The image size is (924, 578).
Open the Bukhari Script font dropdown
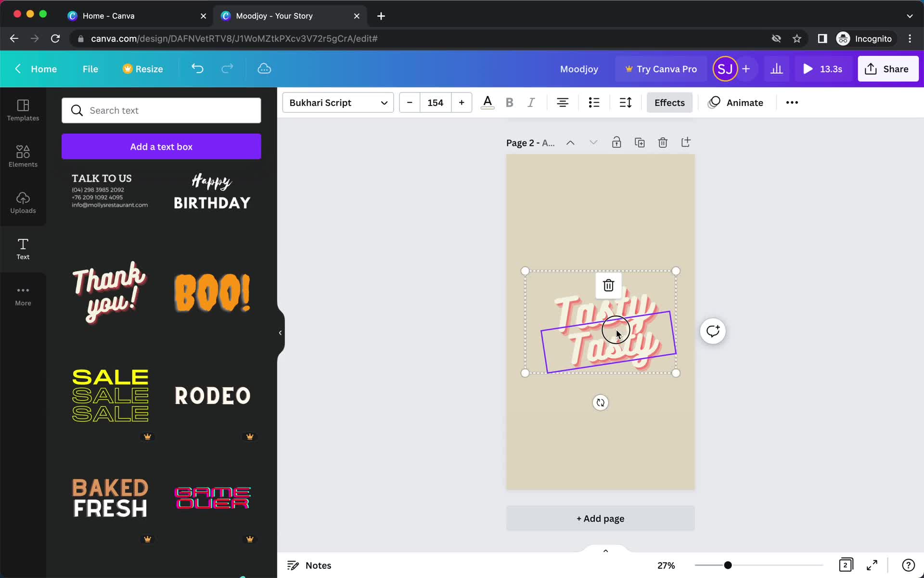click(338, 103)
